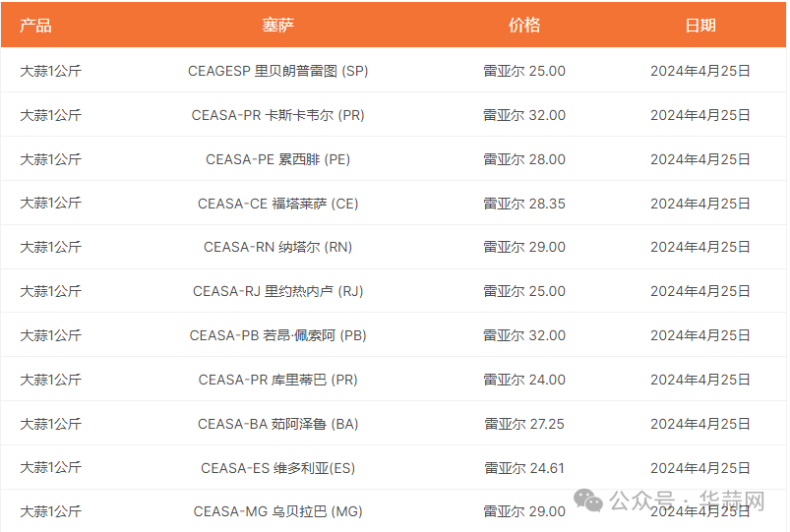Image resolution: width=790 pixels, height=532 pixels.
Task: Click the 价格 column header
Action: click(524, 26)
